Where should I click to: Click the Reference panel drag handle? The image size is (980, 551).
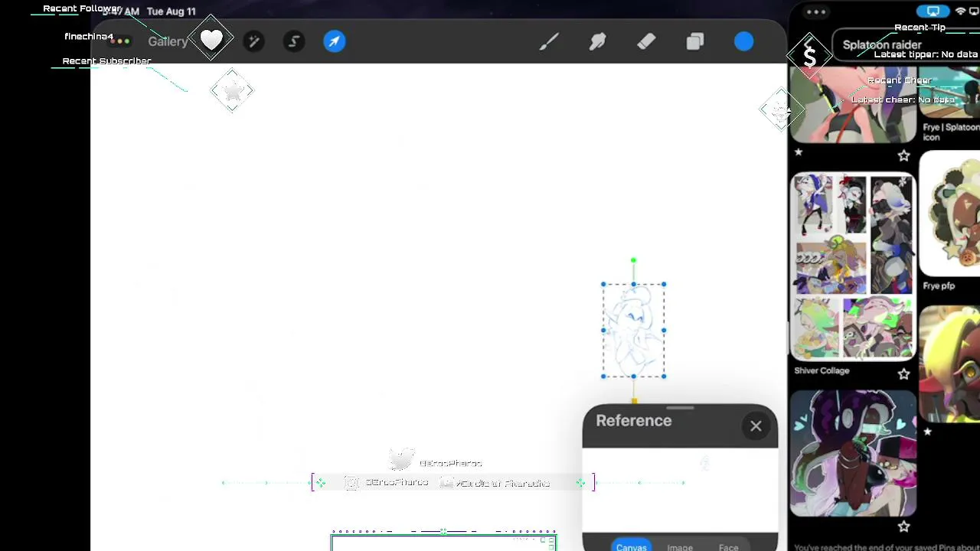coord(680,409)
